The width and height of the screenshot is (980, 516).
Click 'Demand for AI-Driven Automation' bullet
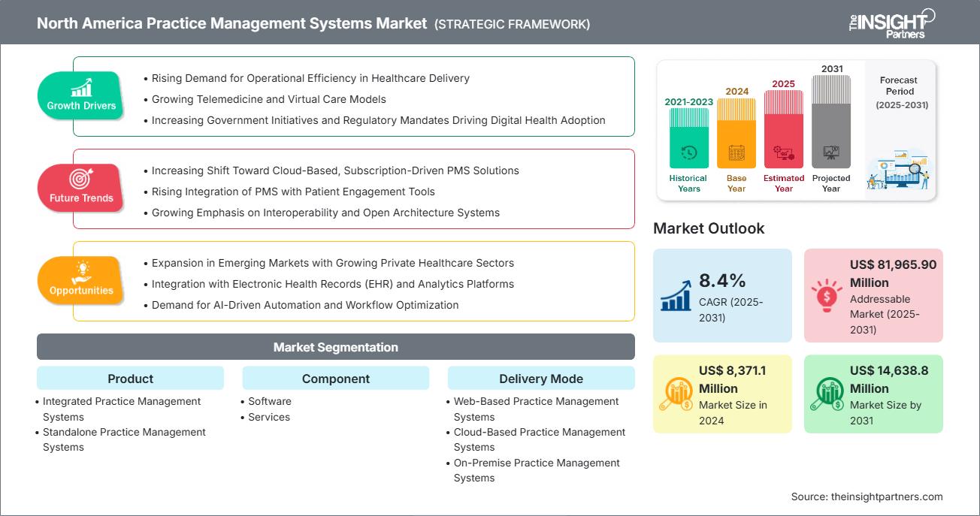point(305,305)
